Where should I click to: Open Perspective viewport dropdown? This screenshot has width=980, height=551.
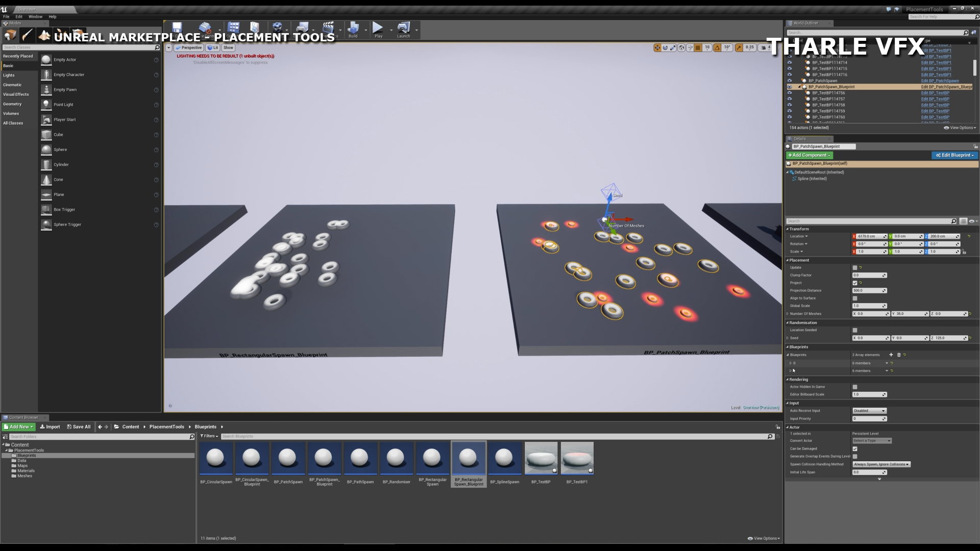click(189, 47)
